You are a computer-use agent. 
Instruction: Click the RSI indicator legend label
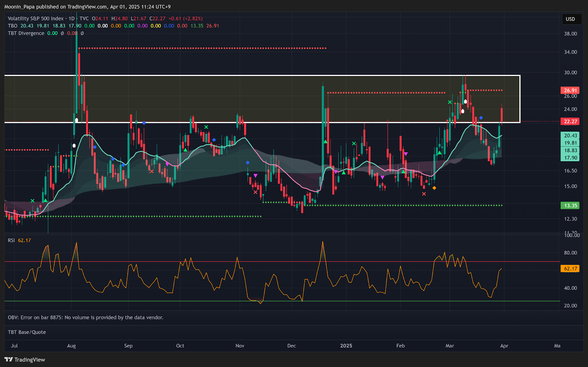coord(11,241)
